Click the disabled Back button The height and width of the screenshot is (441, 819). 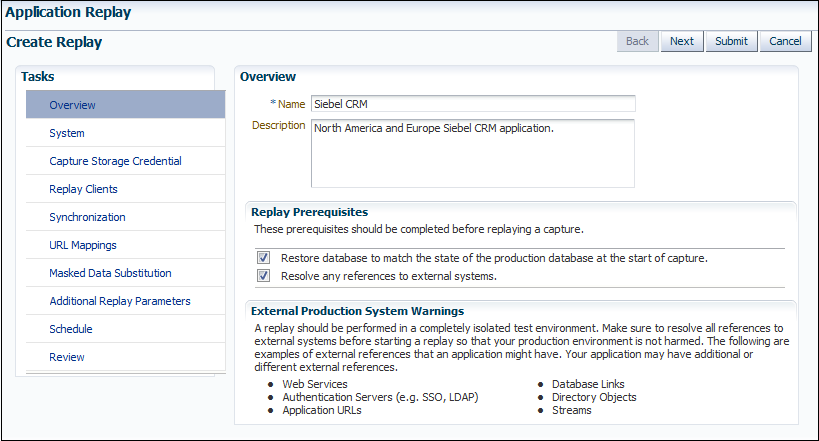(637, 41)
